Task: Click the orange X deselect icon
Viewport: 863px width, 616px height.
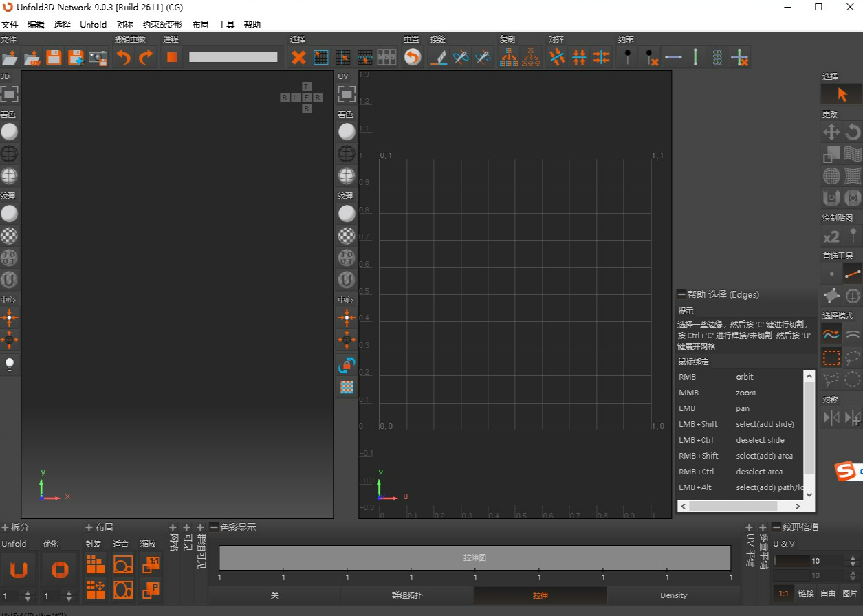Action: (298, 57)
